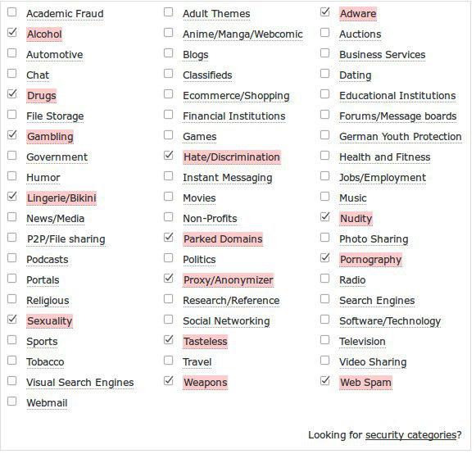Viewport: 476px width, 454px height.
Task: Check the Social Networking checkbox
Action: pos(168,320)
